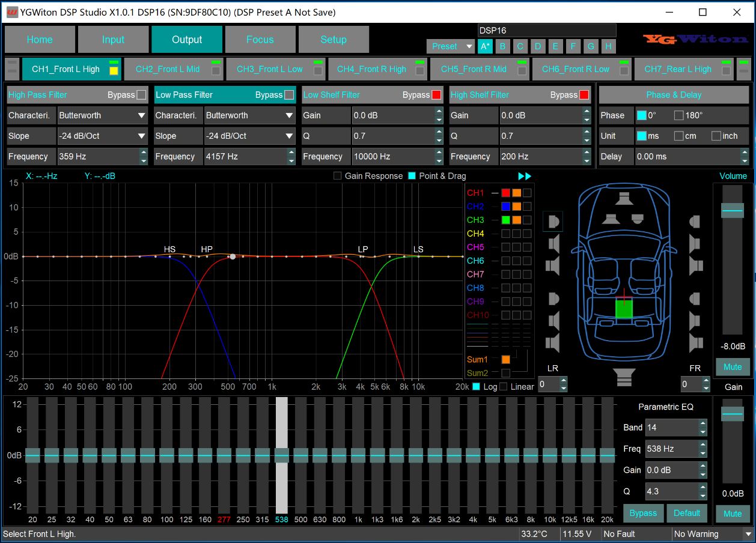Image resolution: width=756 pixels, height=543 pixels.
Task: Select the rear left woofer speaker icon
Action: (x=553, y=342)
